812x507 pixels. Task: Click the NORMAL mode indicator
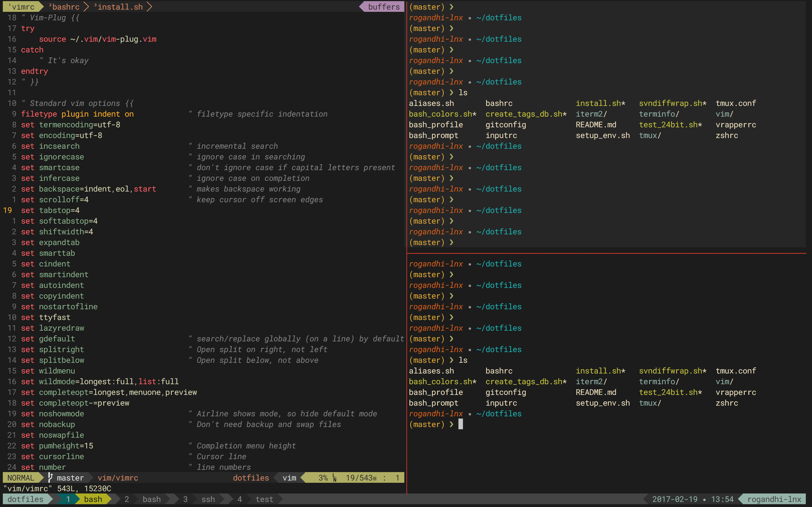pos(21,478)
